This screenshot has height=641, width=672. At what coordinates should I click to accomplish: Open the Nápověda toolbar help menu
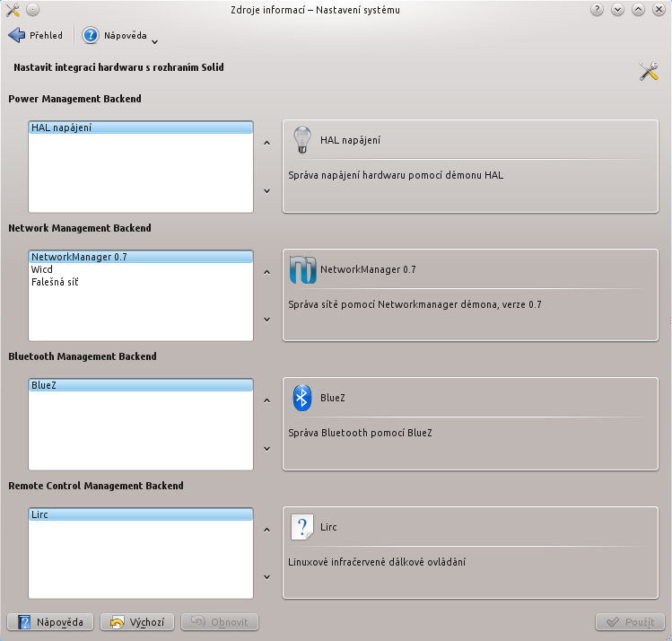[x=115, y=35]
